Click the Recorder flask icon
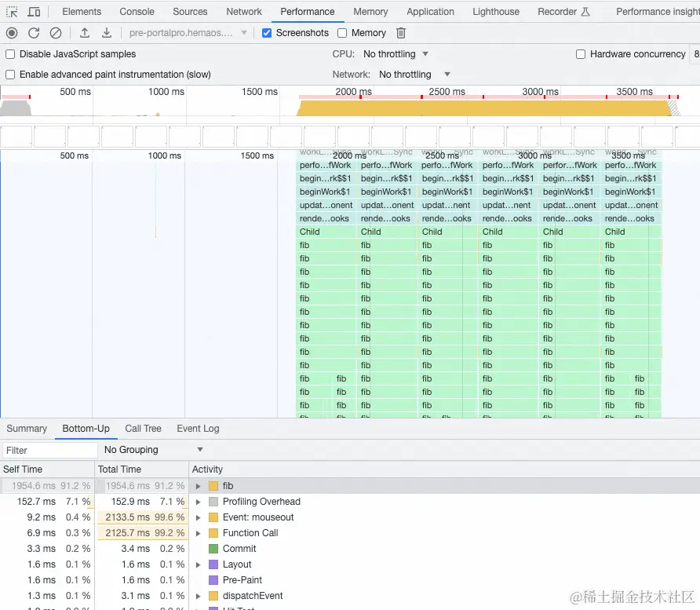The image size is (700, 610). coord(585,12)
